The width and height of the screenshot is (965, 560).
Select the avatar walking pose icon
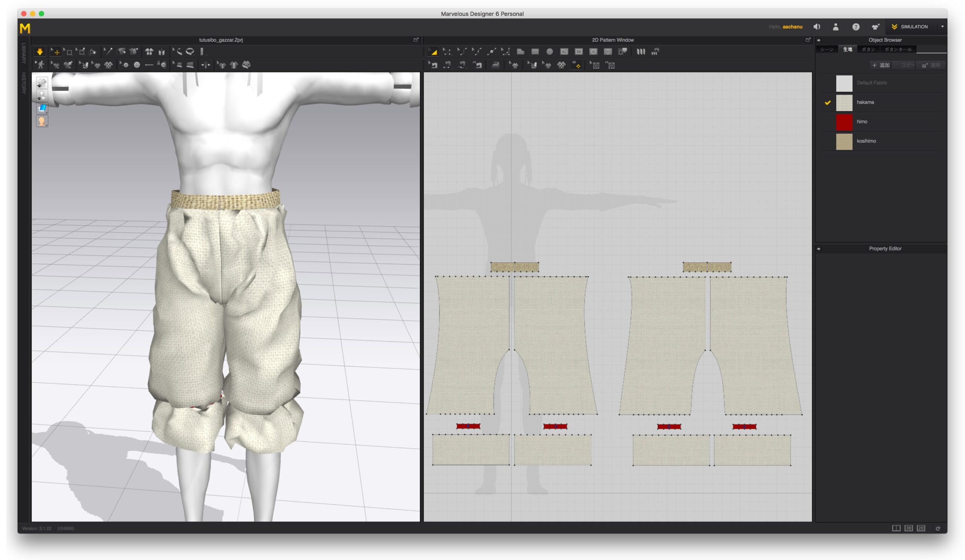[x=40, y=65]
